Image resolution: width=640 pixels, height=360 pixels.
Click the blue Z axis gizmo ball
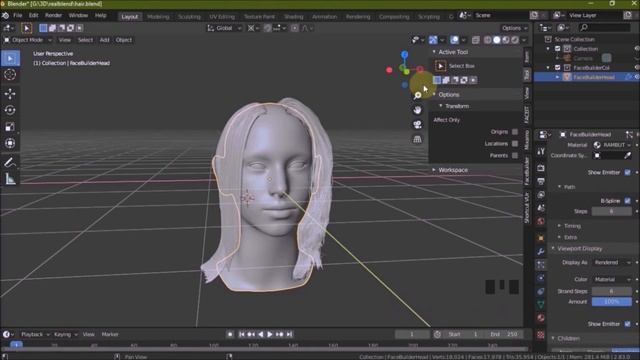coord(404,54)
